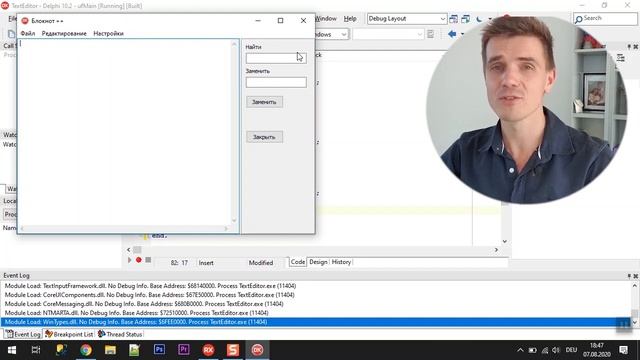Screen dimensions: 640x360
Task: Select the highlighted WinTypes.dll log line
Action: (x=316, y=322)
